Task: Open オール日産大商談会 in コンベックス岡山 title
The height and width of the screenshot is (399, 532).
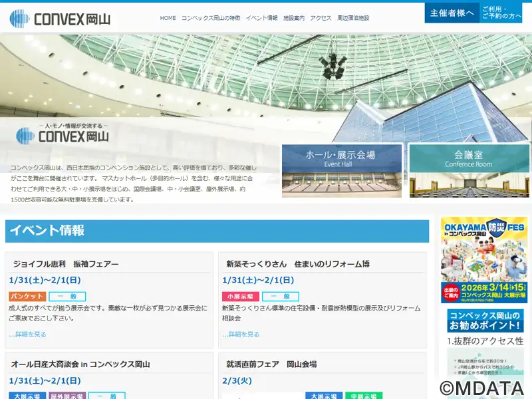Action: [80, 364]
